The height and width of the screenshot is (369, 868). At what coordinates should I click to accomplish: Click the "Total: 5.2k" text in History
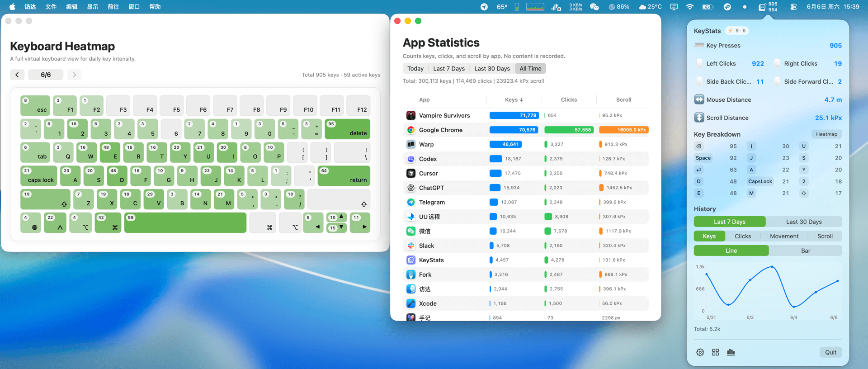coord(707,329)
